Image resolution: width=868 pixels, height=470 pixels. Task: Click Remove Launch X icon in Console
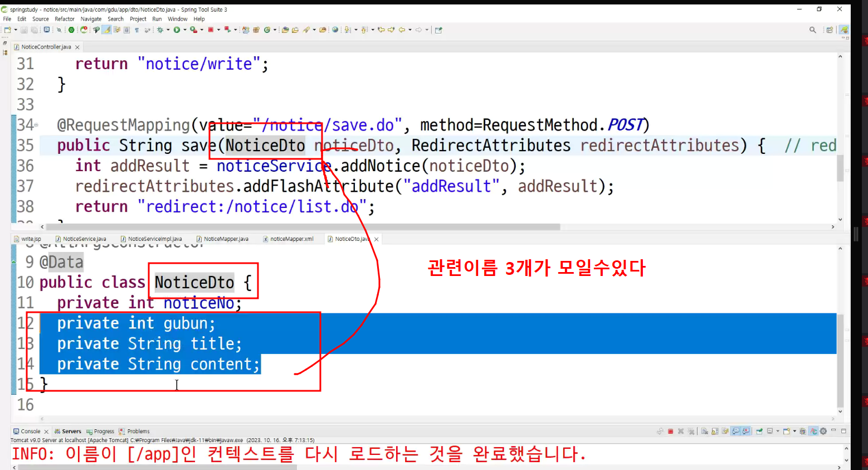[x=681, y=432]
